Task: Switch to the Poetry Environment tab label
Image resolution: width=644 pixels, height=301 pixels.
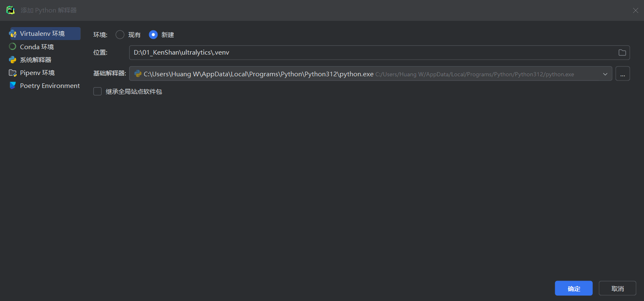Action: (50, 85)
